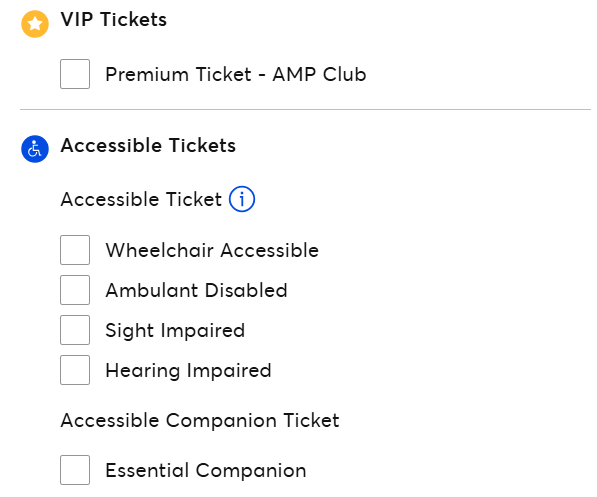
Task: Click the Wheelchair Accessible label text
Action: click(x=212, y=250)
